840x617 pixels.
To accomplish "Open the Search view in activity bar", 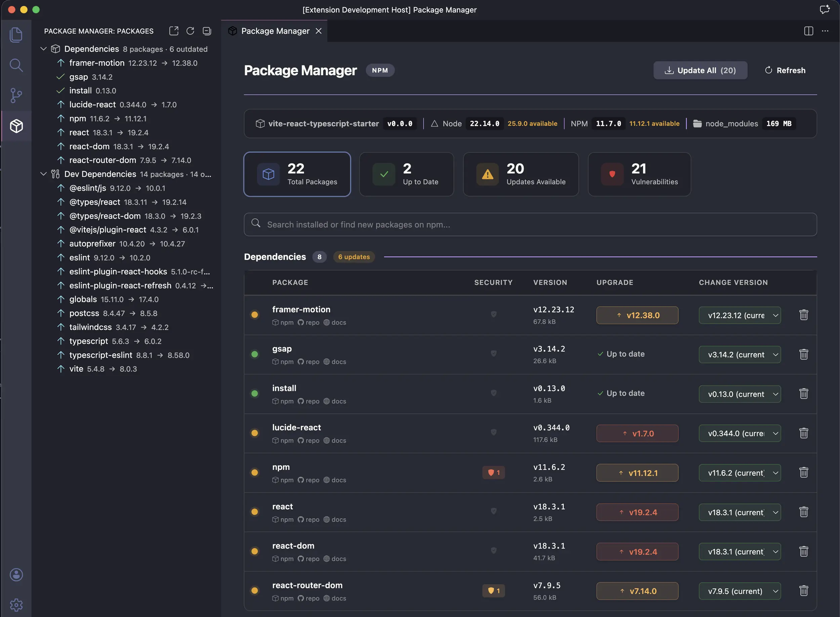I will (x=16, y=65).
